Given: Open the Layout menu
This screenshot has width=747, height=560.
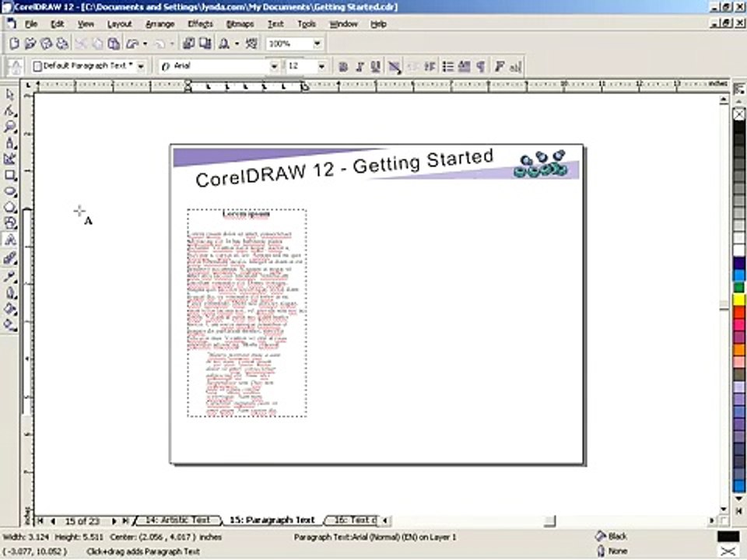Looking at the screenshot, I should coord(119,24).
